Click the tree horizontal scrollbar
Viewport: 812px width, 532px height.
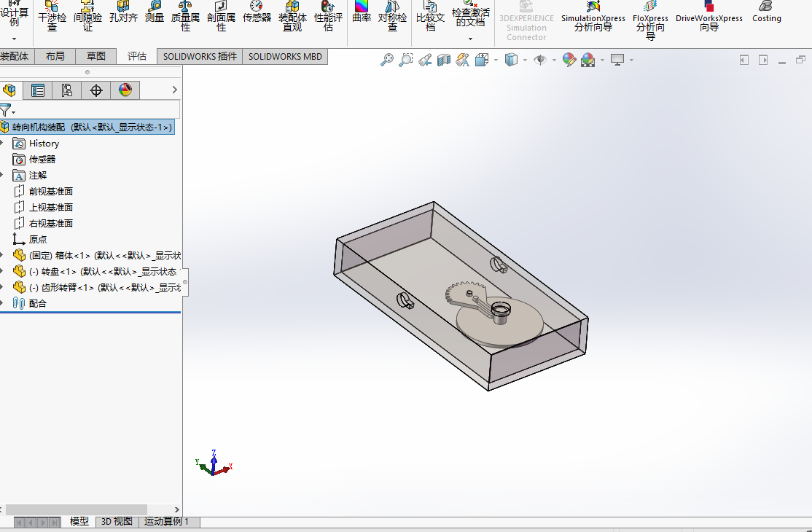pyautogui.click(x=77, y=509)
